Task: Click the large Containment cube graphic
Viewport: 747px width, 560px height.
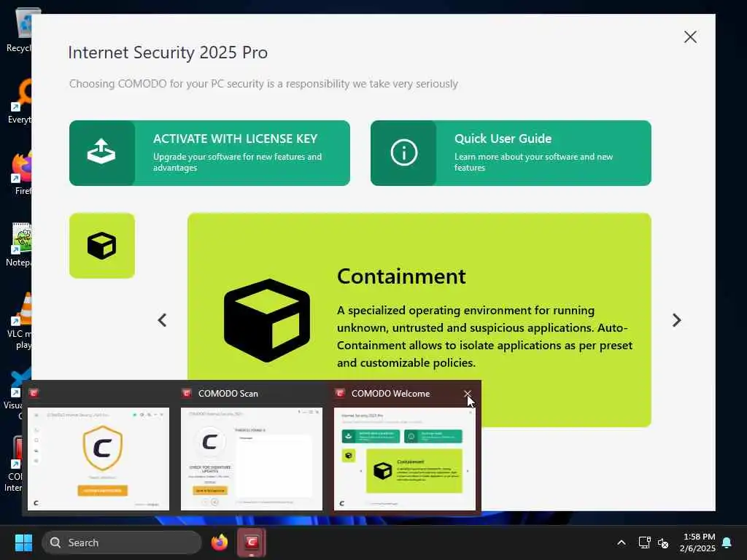Action: pyautogui.click(x=267, y=321)
